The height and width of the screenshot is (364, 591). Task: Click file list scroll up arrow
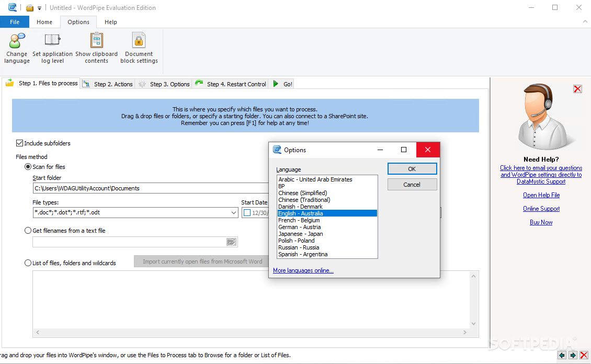click(x=473, y=276)
